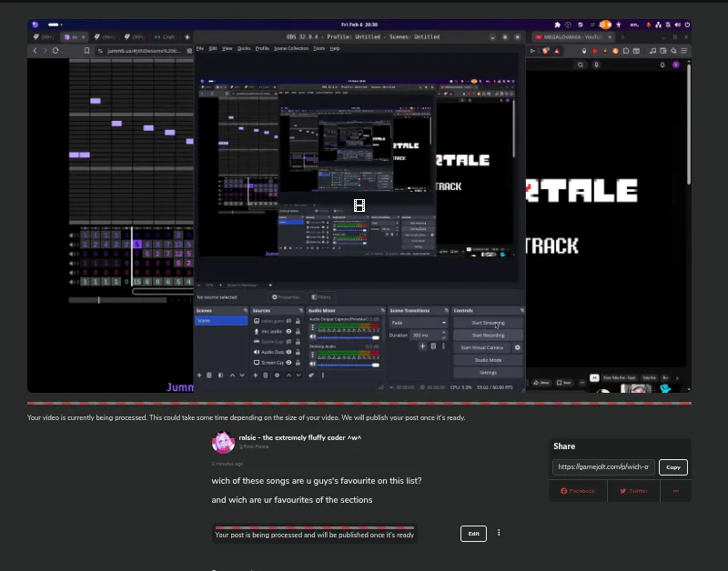Image resolution: width=728 pixels, height=571 pixels.
Task: Toggle lock on Screen Cap source
Action: (298, 363)
